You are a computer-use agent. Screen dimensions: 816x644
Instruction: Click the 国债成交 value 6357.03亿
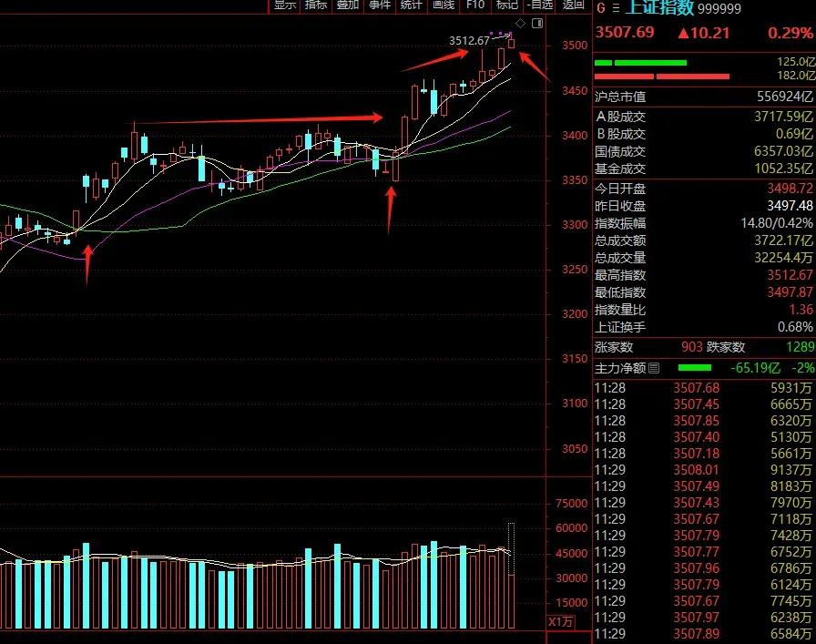coord(784,151)
